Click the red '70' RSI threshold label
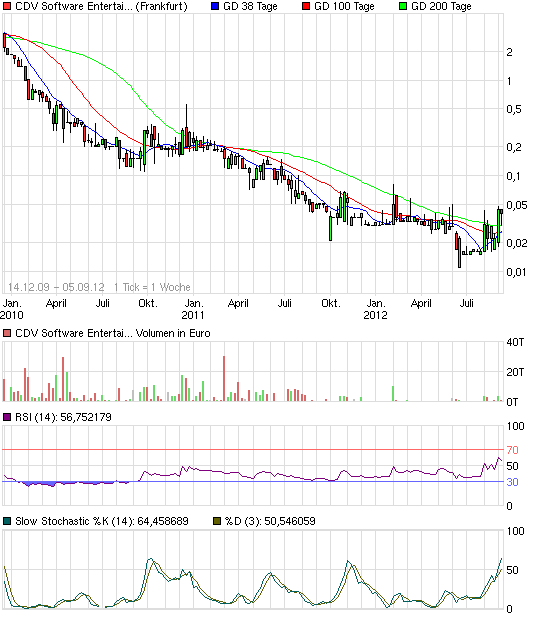 512,450
